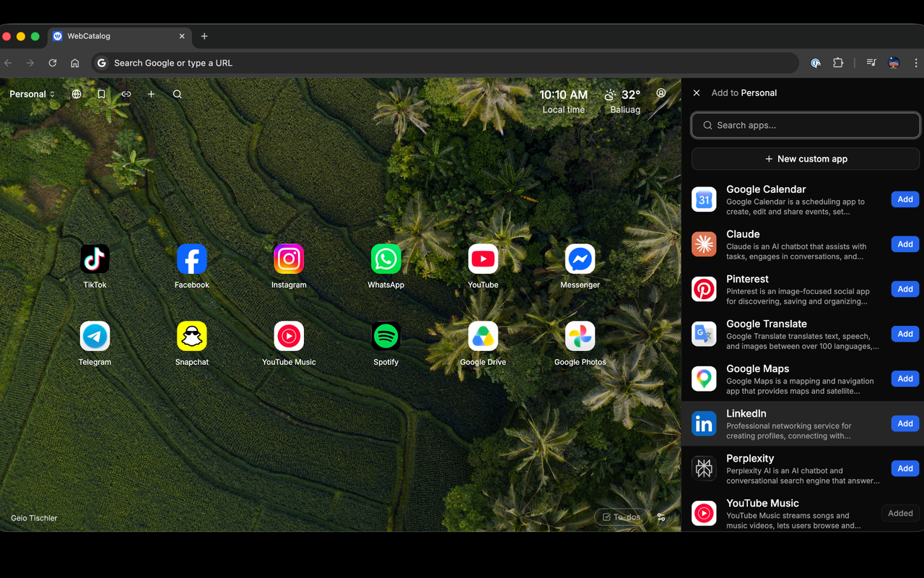924x578 pixels.
Task: Open the TikTok app icon
Action: (x=95, y=259)
